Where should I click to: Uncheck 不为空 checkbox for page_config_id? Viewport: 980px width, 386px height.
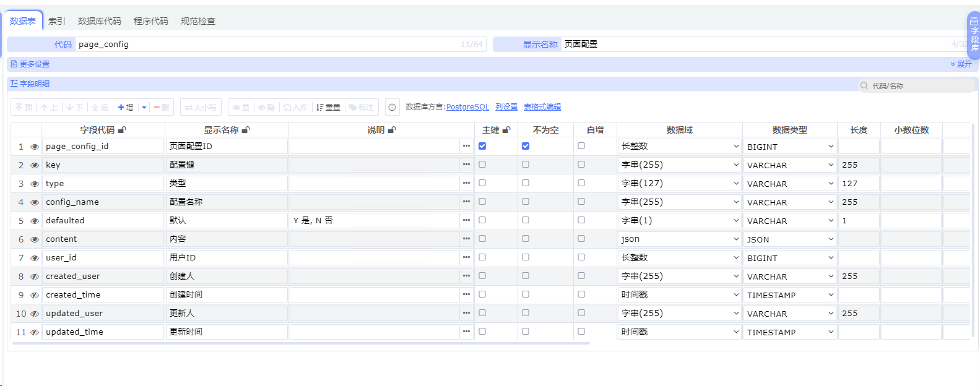coord(526,146)
